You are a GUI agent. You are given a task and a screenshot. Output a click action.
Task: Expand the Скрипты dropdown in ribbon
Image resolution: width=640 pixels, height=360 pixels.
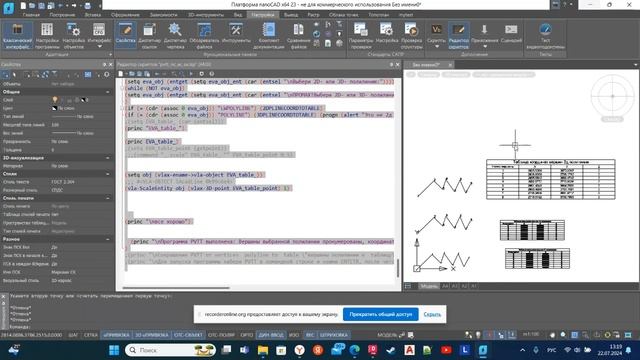click(436, 47)
